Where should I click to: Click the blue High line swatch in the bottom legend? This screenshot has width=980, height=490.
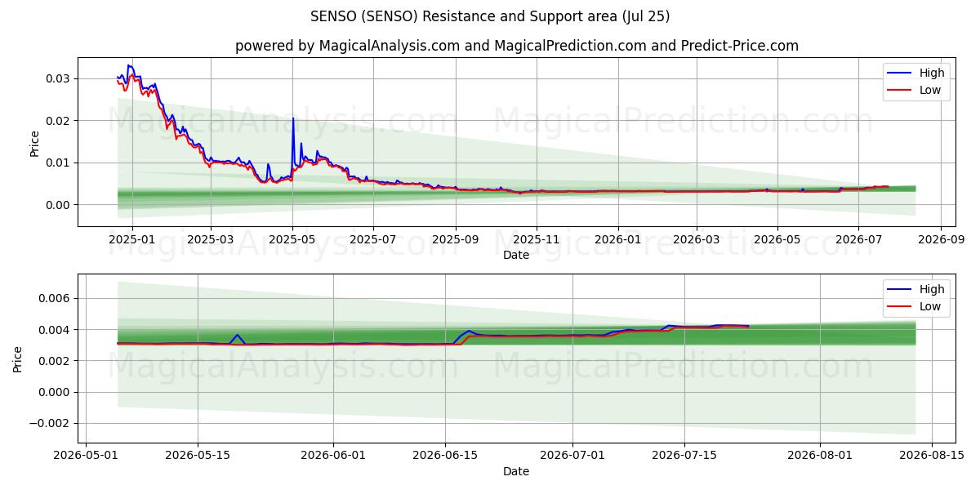900,290
